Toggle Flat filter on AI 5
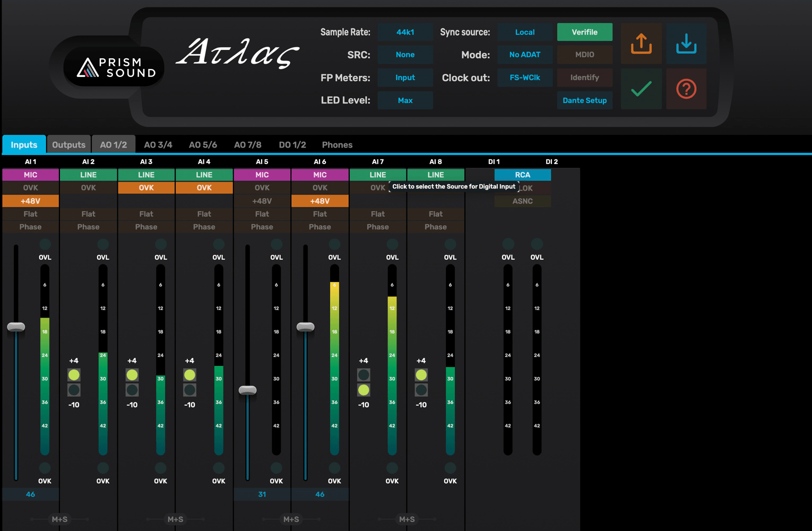The height and width of the screenshot is (531, 812). point(262,214)
